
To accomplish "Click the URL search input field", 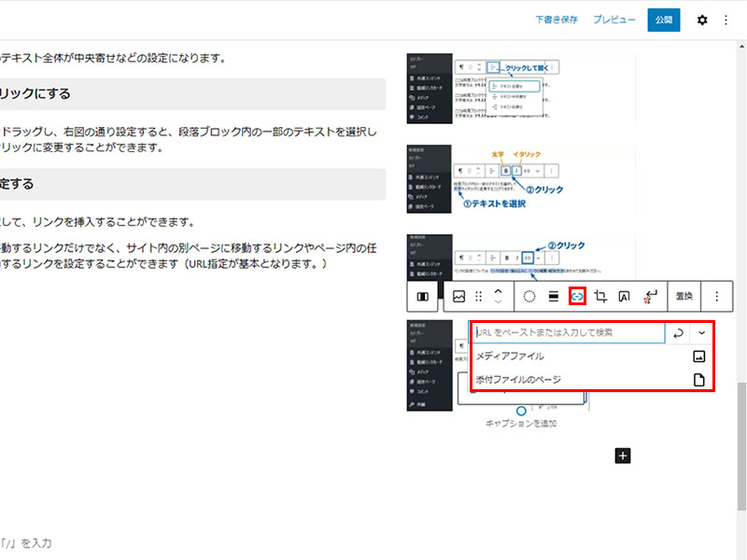I will (x=568, y=332).
